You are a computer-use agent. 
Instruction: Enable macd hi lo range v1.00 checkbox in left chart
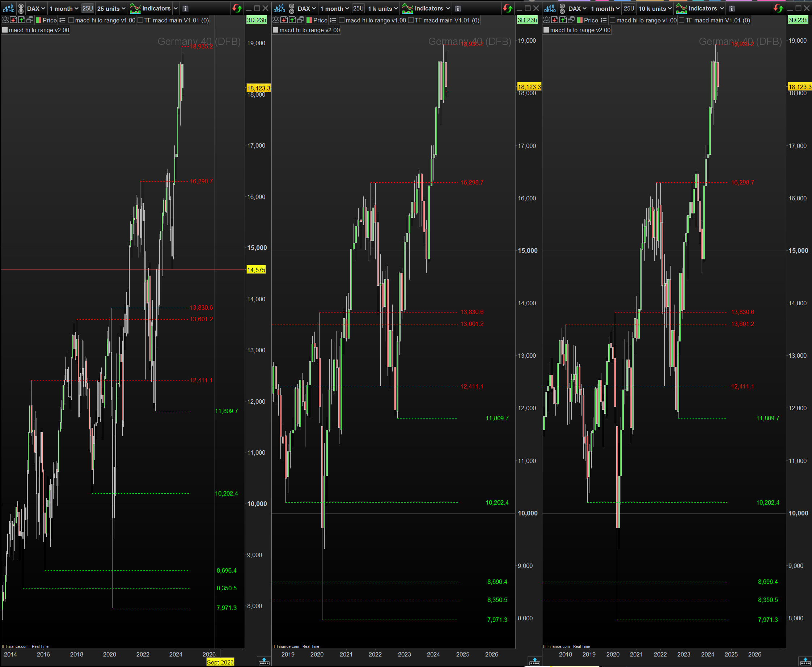[x=71, y=20]
